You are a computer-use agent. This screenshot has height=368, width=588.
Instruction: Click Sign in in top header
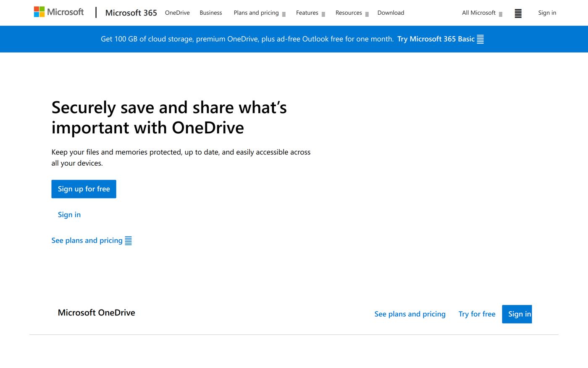pos(547,13)
